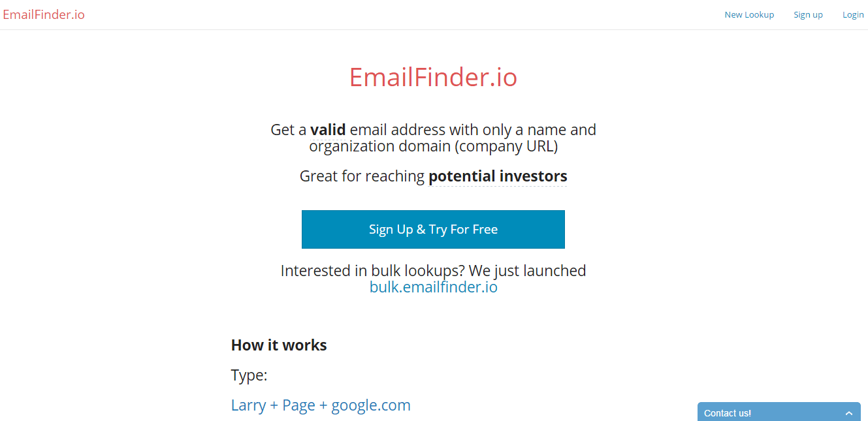Click the dotted-underlined word "valid"
The image size is (868, 421).
(x=328, y=130)
